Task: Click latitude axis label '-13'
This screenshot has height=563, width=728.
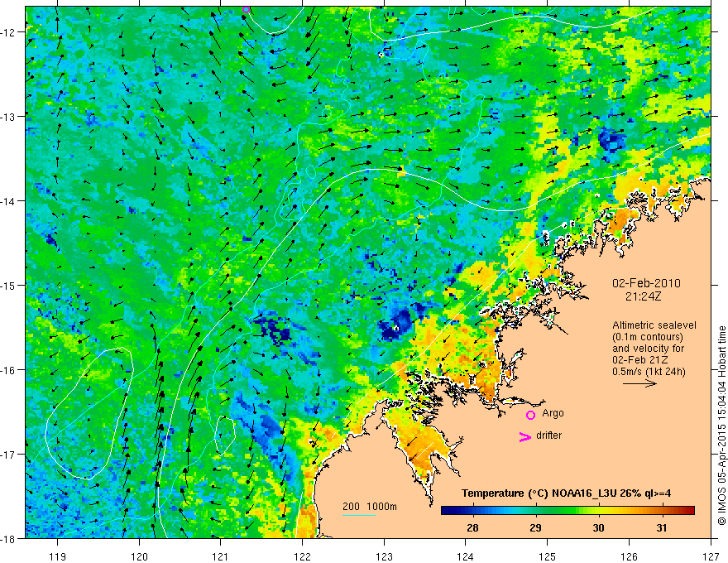Action: tap(9, 117)
